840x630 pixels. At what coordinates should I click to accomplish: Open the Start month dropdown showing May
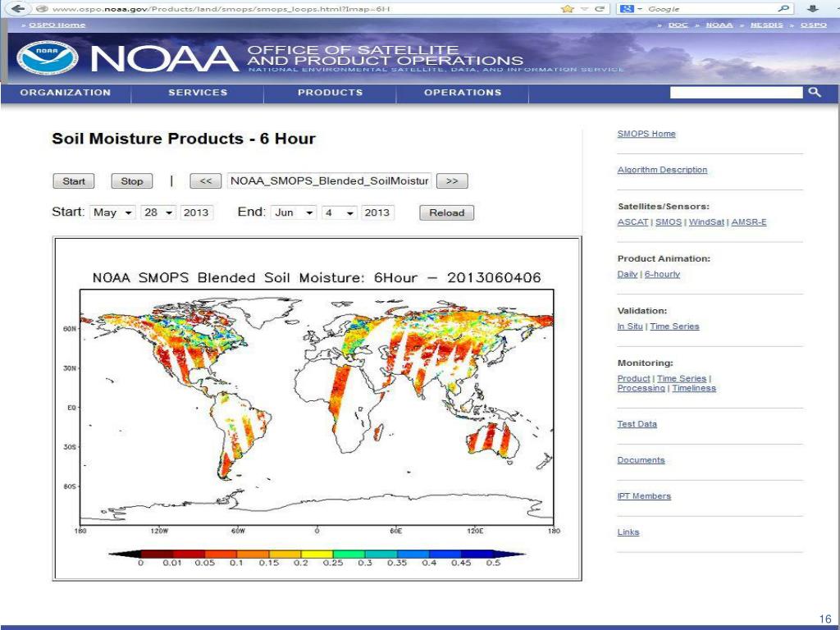click(x=112, y=212)
